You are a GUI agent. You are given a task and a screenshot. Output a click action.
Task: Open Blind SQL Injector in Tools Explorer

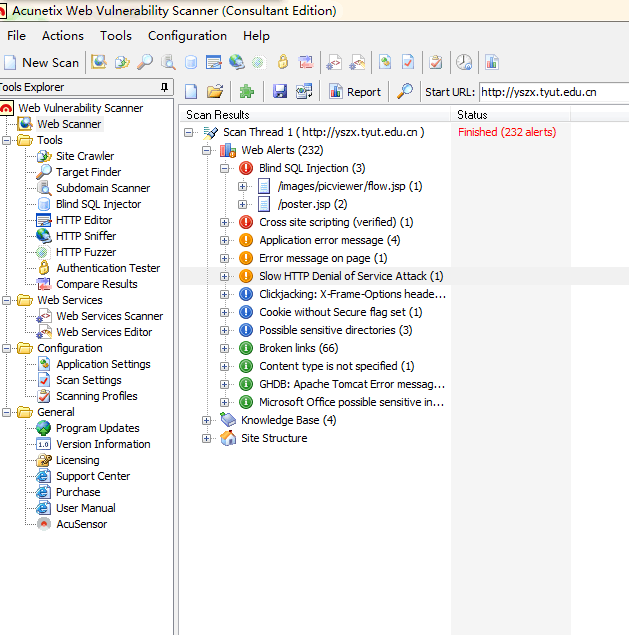click(x=98, y=204)
